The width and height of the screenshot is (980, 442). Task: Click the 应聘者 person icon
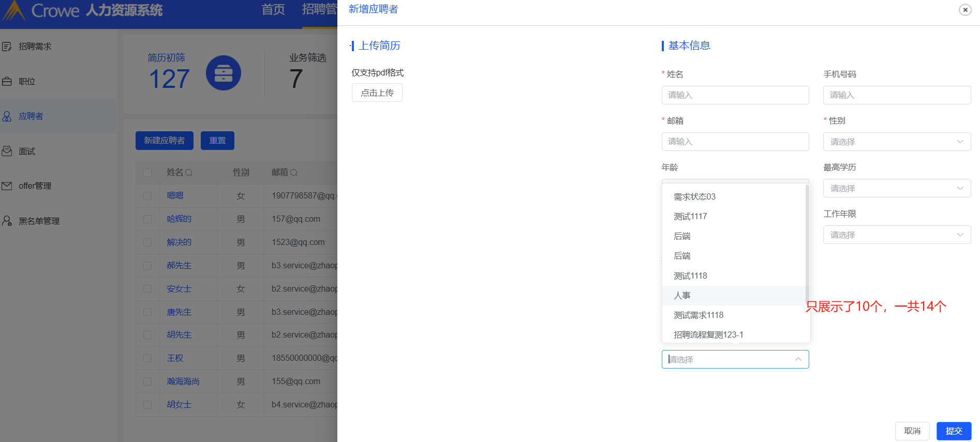(7, 116)
